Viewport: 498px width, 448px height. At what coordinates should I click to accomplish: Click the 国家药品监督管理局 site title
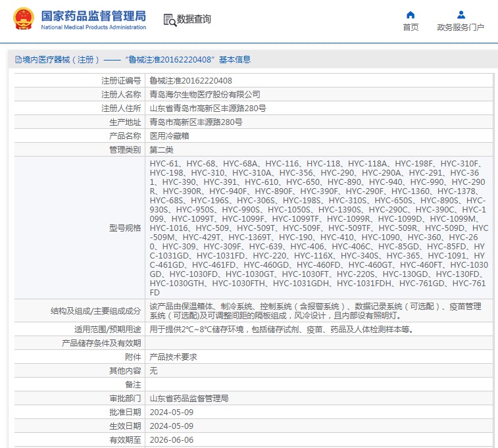[93, 16]
